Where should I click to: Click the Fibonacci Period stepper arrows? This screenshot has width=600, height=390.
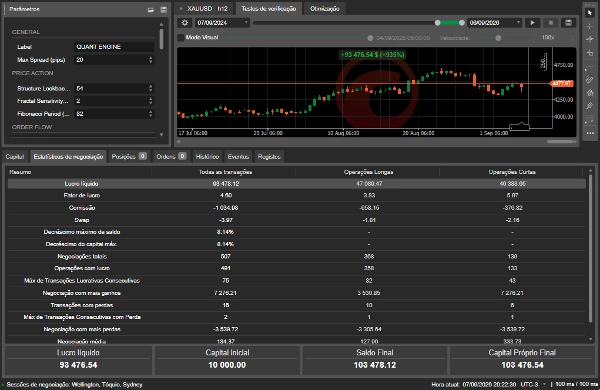150,114
